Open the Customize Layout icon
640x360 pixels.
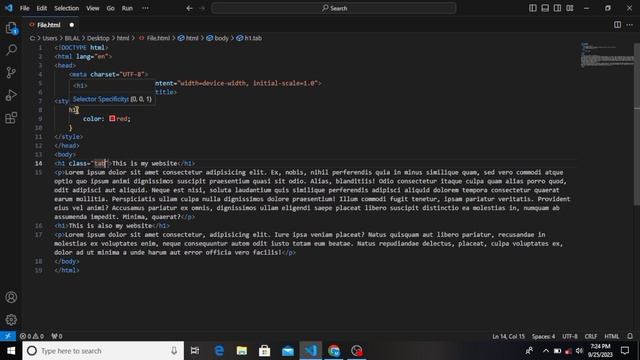tap(570, 8)
